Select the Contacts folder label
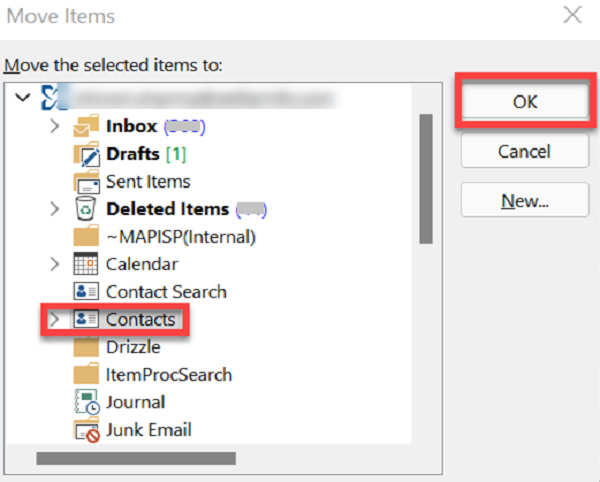600x482 pixels. (x=141, y=319)
